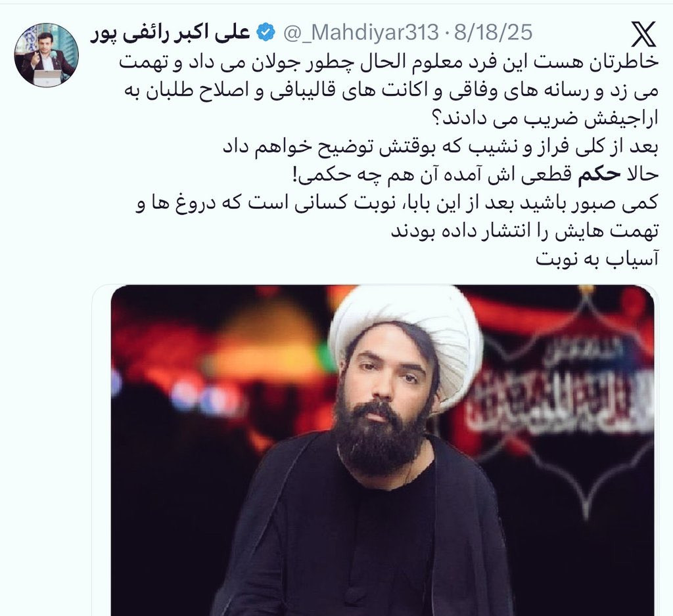Screen dimensions: 673x616
Task: Click the 8/18/25 post date
Action: point(493,33)
